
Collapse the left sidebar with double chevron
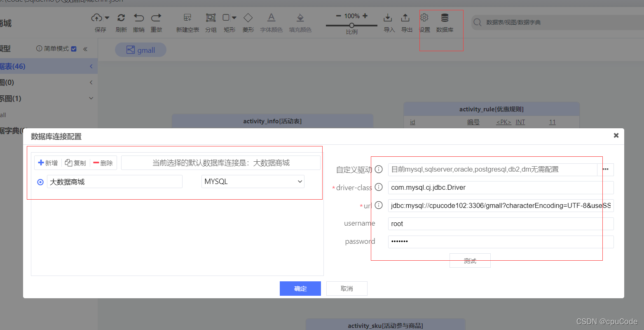(85, 49)
